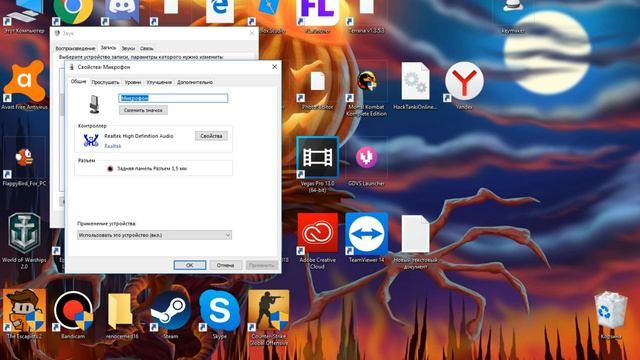Launch the SDVS Launcher icon
640x360 pixels.
(366, 157)
